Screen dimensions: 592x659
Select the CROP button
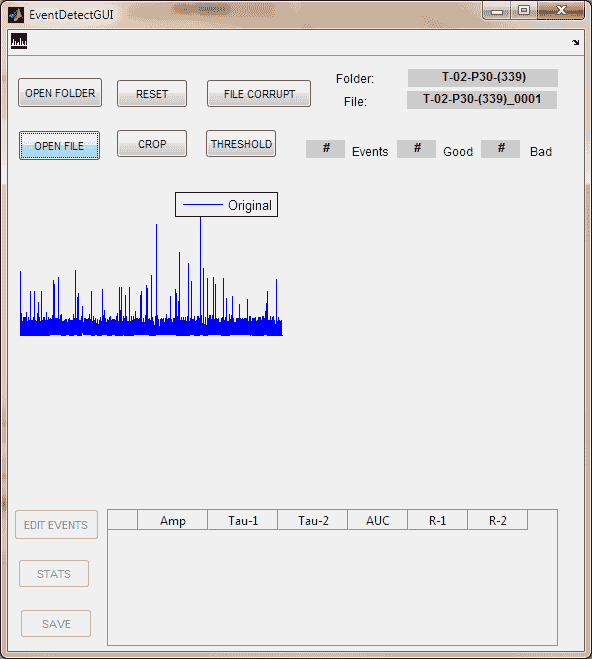pos(152,144)
